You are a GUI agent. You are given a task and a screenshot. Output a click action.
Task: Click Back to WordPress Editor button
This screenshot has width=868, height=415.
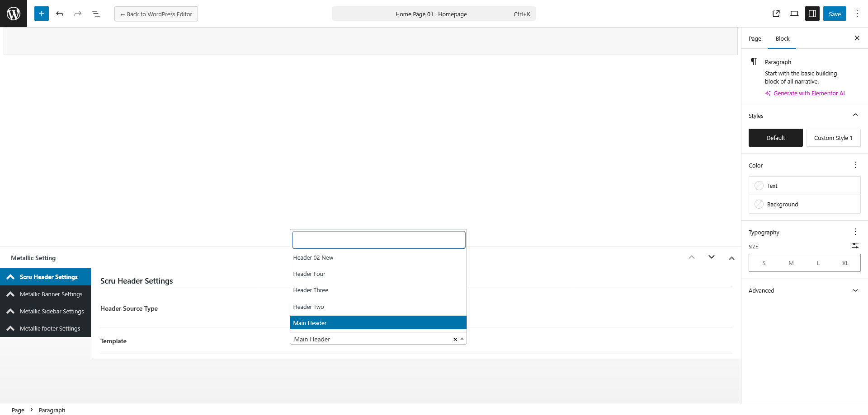click(156, 14)
